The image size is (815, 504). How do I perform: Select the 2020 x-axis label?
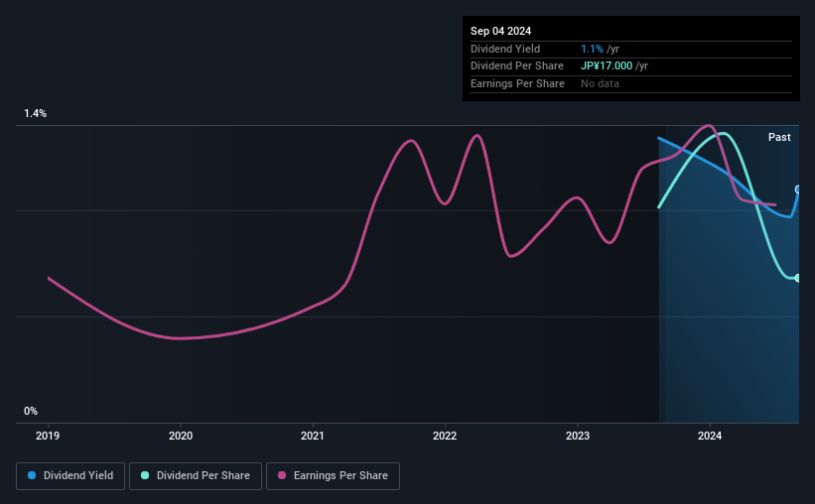click(x=181, y=435)
